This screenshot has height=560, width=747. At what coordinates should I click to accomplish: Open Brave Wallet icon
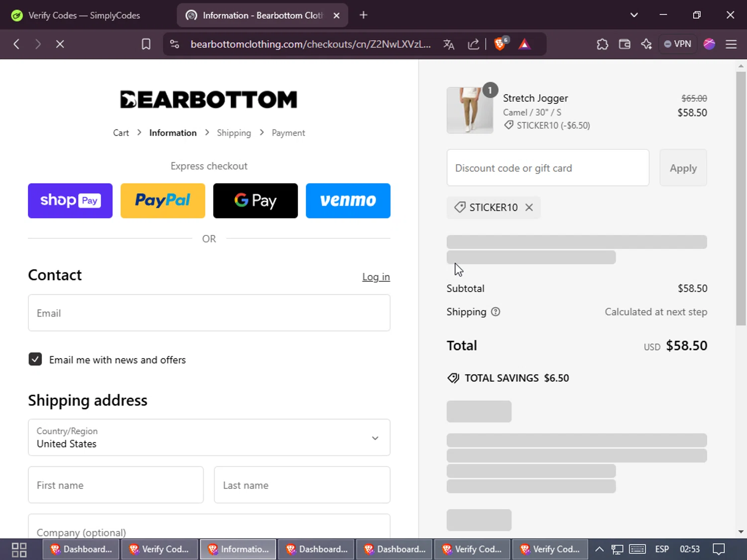(x=624, y=44)
